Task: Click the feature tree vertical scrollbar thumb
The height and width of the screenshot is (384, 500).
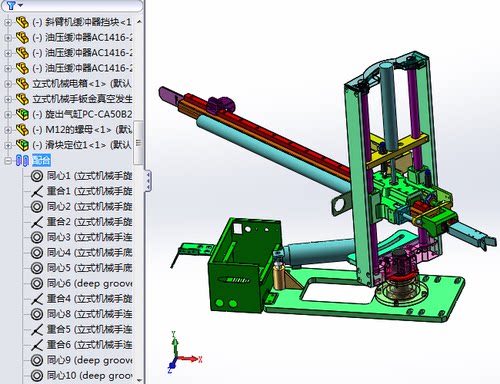Action: coord(138,143)
